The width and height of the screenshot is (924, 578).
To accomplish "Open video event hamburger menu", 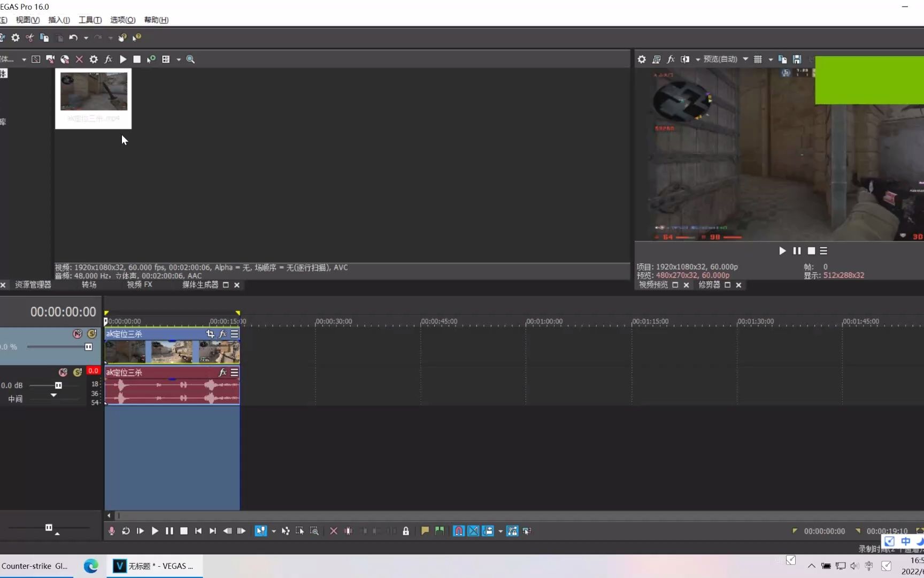I will click(234, 334).
